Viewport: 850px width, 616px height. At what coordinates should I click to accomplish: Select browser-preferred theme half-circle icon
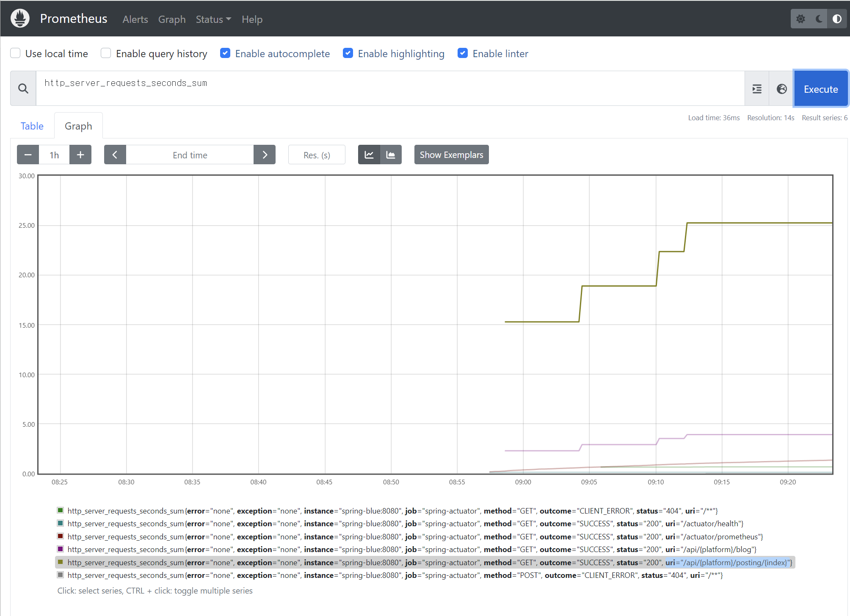click(x=837, y=19)
